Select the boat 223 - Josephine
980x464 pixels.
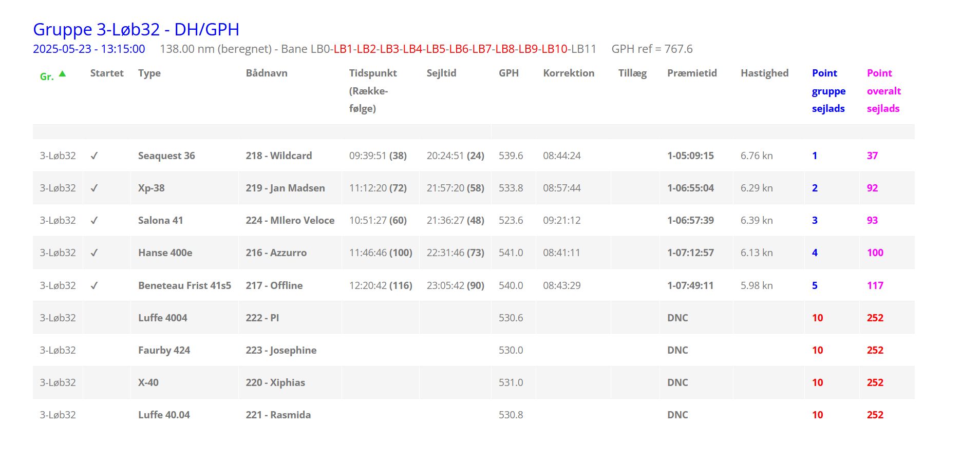280,350
